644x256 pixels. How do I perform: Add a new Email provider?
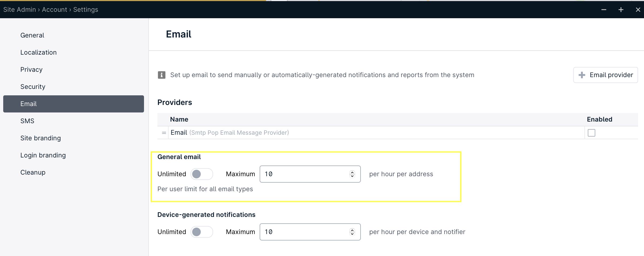605,75
